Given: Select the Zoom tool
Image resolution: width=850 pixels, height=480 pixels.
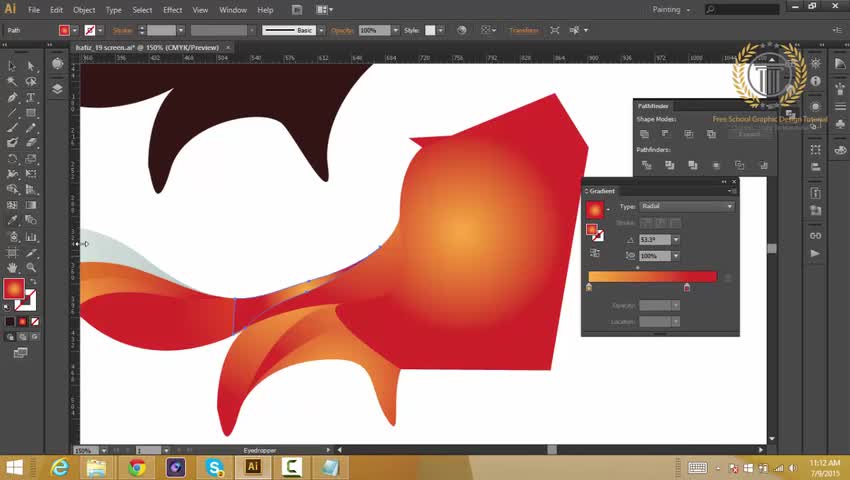Looking at the screenshot, I should (x=31, y=267).
